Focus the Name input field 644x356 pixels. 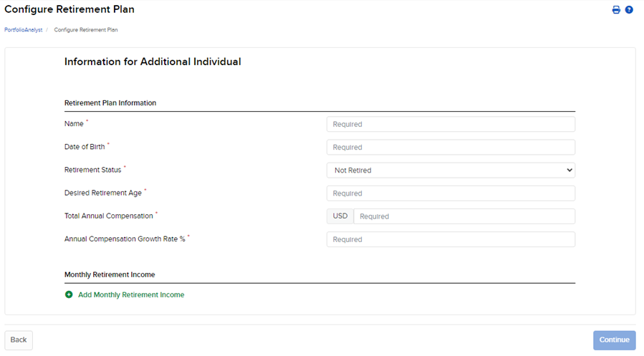click(x=451, y=125)
